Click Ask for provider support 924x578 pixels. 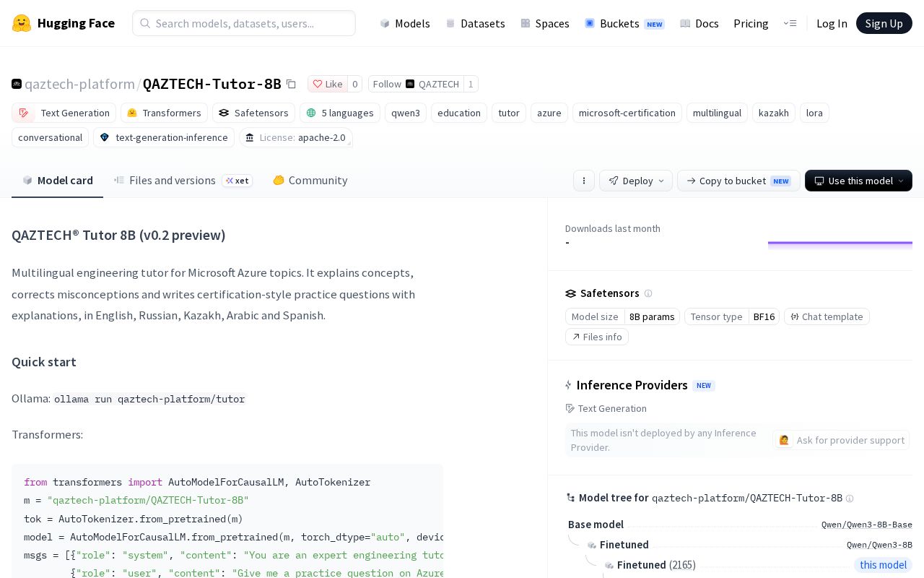coord(841,440)
